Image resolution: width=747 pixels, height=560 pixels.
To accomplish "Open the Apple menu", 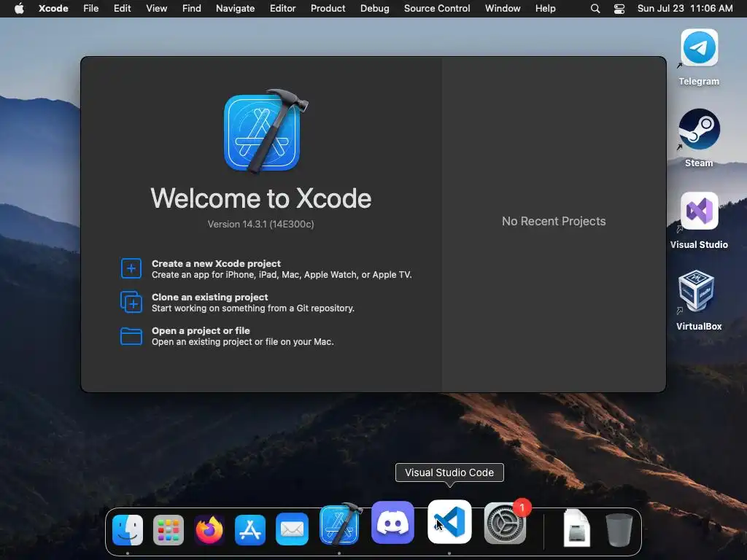I will point(19,8).
